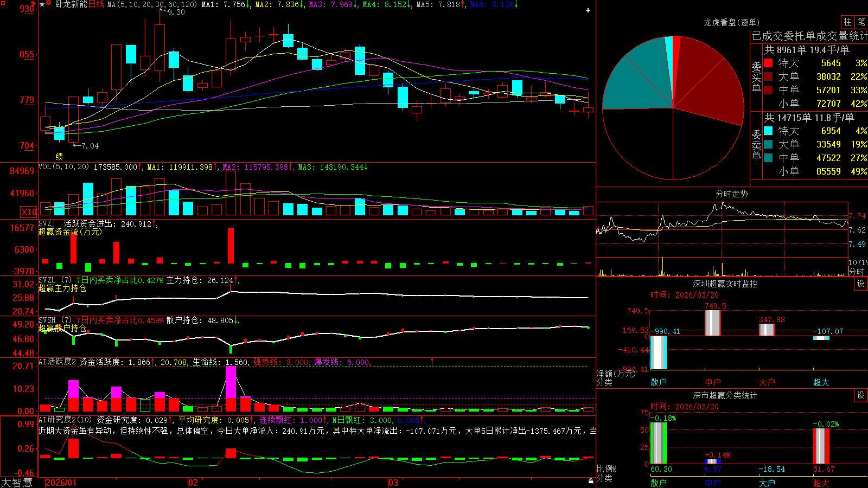Click the MA1: 7.756 value in header

(x=226, y=4)
